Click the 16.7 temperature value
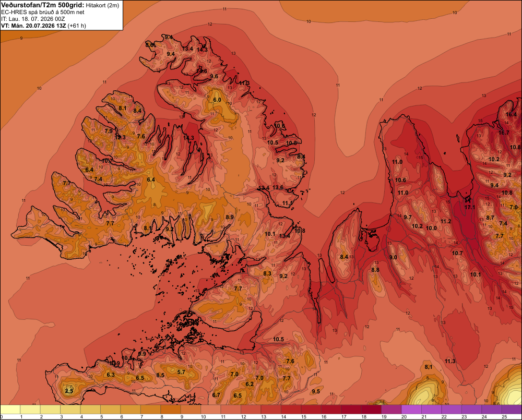 [504, 133]
